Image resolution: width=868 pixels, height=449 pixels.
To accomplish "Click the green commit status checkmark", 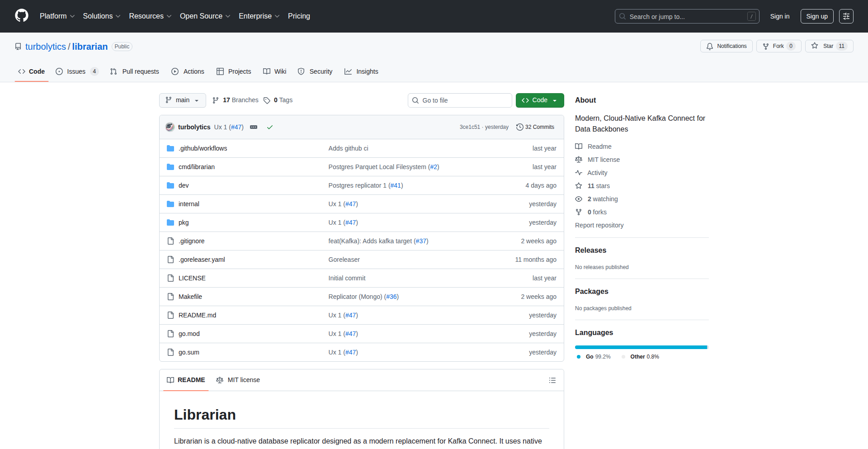I will (270, 127).
